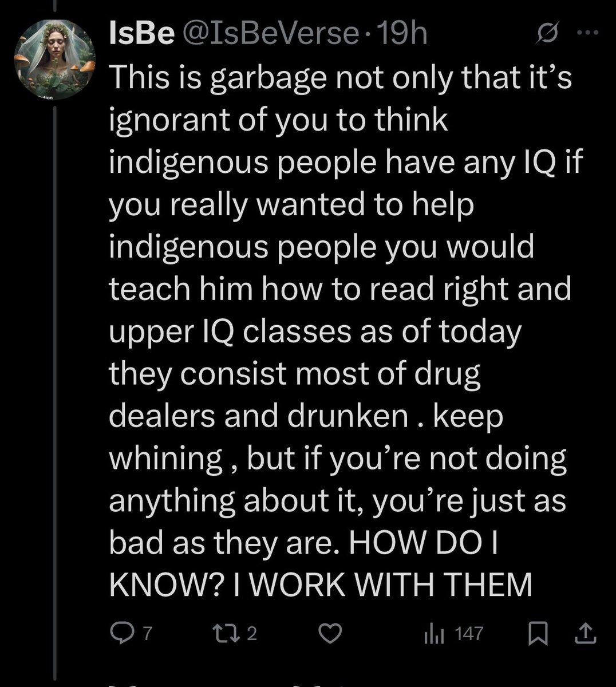Like the post with the heart

(x=330, y=633)
